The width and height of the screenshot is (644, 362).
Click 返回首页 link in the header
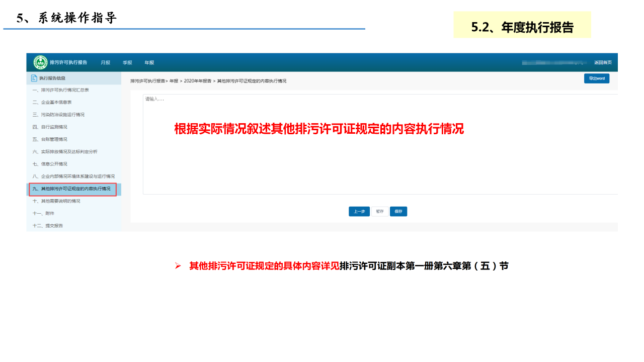(x=603, y=62)
